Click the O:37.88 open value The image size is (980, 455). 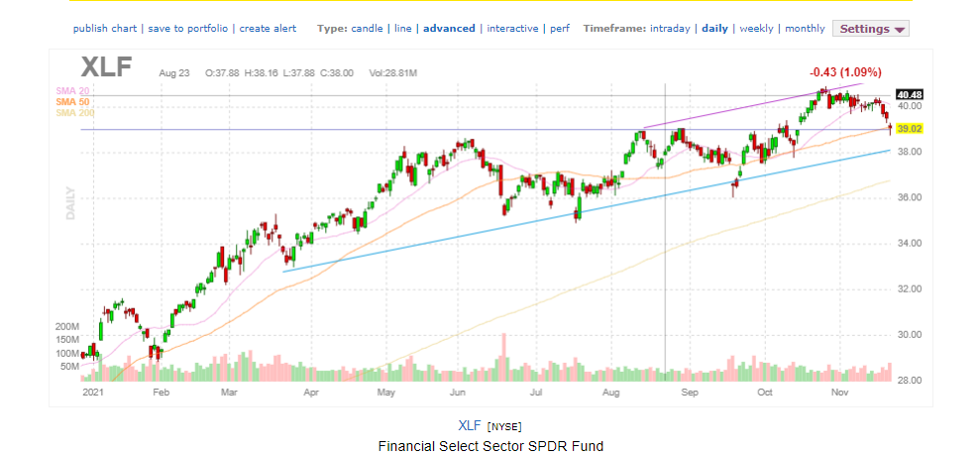[223, 73]
